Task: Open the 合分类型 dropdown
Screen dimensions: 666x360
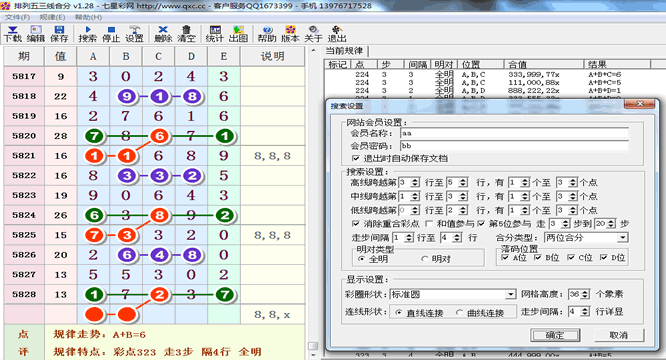Action: [623, 238]
